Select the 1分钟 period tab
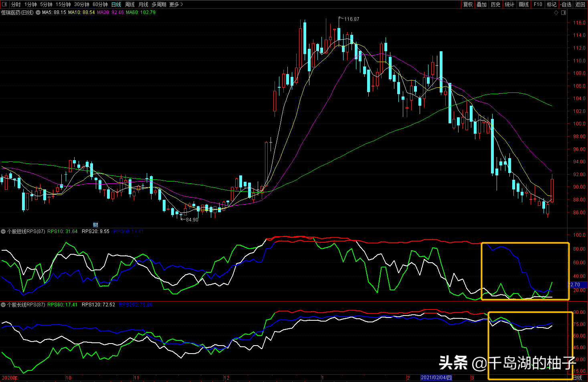Viewport: 588px width, 382px height. click(30, 4)
